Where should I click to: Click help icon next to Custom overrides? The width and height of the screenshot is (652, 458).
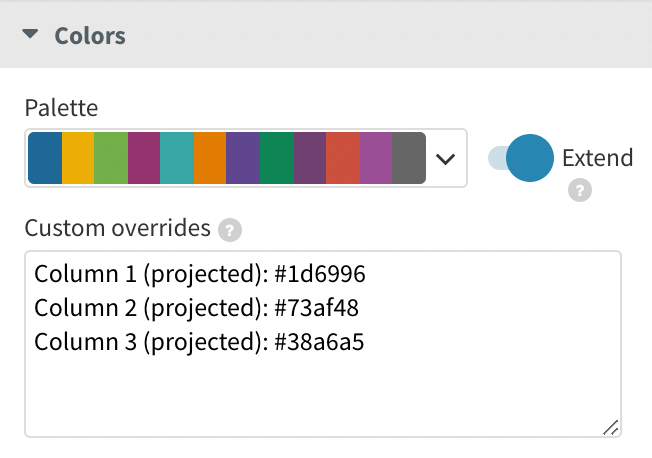[230, 230]
